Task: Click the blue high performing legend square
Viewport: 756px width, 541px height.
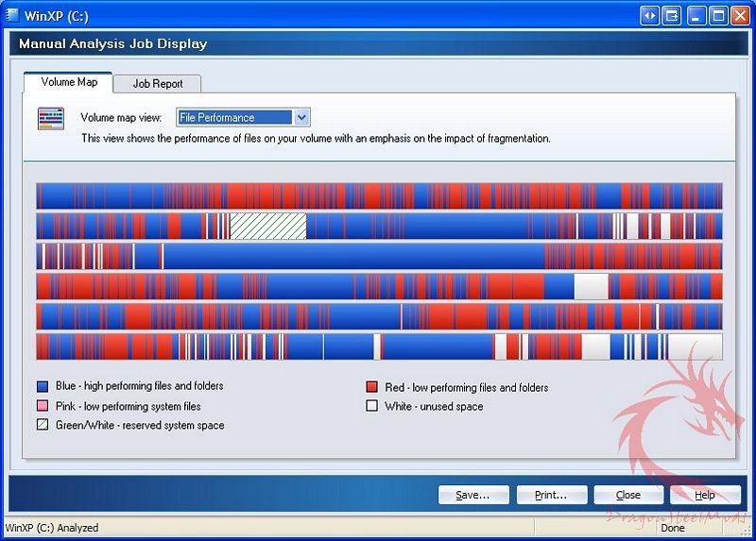Action: (x=43, y=387)
